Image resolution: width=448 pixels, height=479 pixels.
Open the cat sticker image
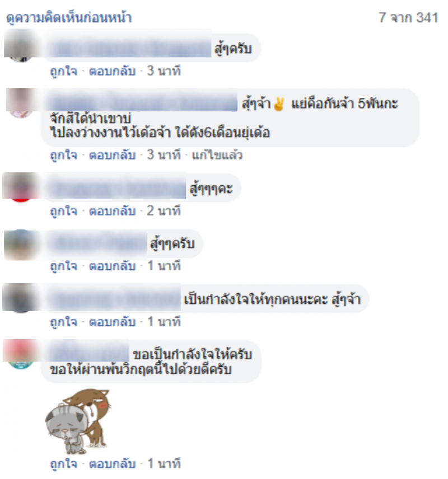(x=77, y=421)
